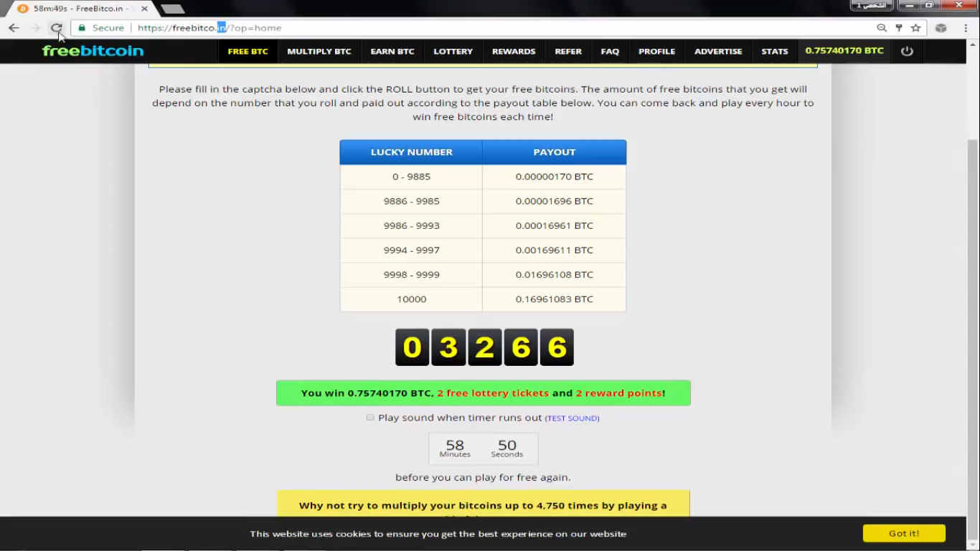Viewport: 980px width, 551px height.
Task: Click the secure padlock site info icon
Action: 82,28
